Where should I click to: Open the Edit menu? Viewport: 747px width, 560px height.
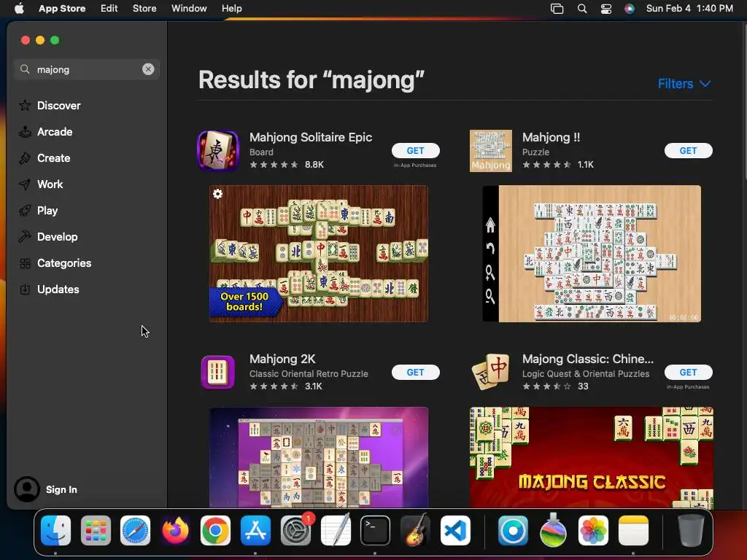pyautogui.click(x=109, y=8)
